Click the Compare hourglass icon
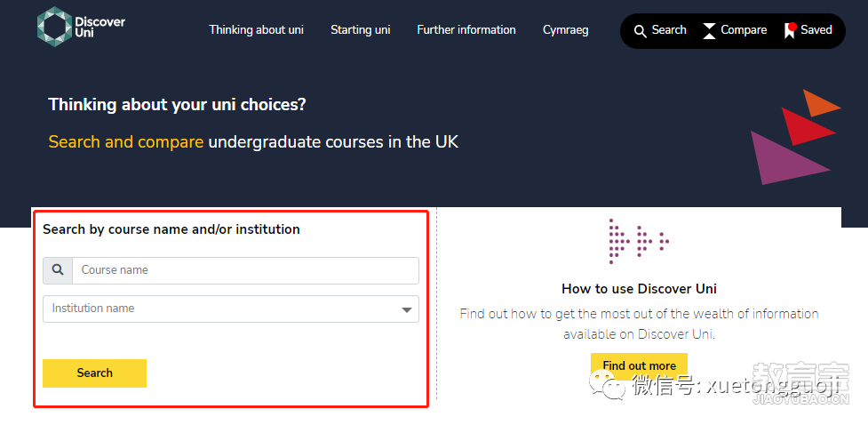 709,31
